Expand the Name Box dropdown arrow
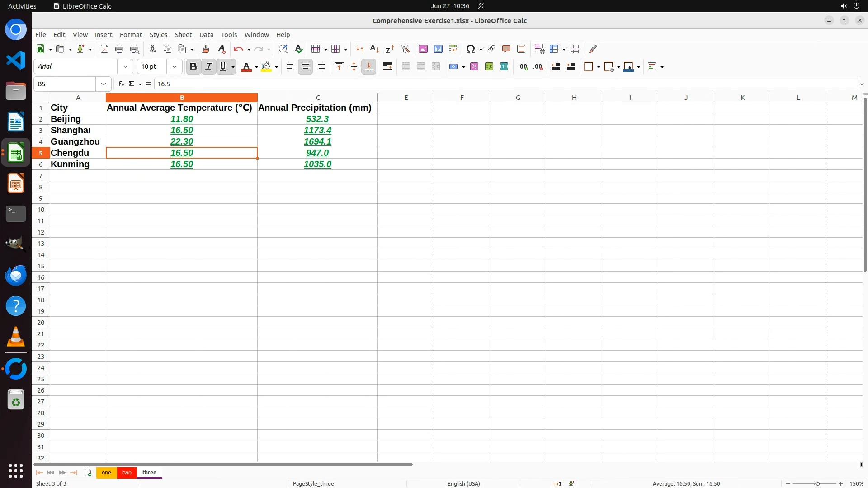Viewport: 868px width, 488px height. 104,84
